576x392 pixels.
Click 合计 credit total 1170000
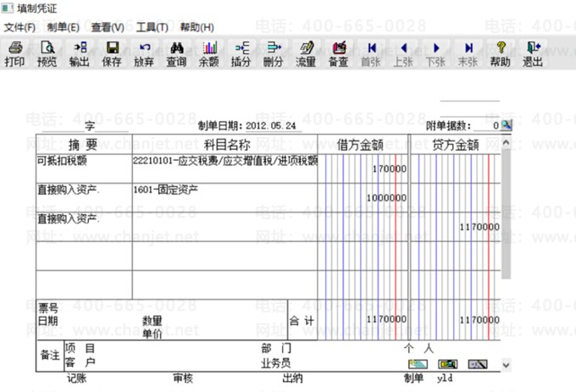(456, 320)
